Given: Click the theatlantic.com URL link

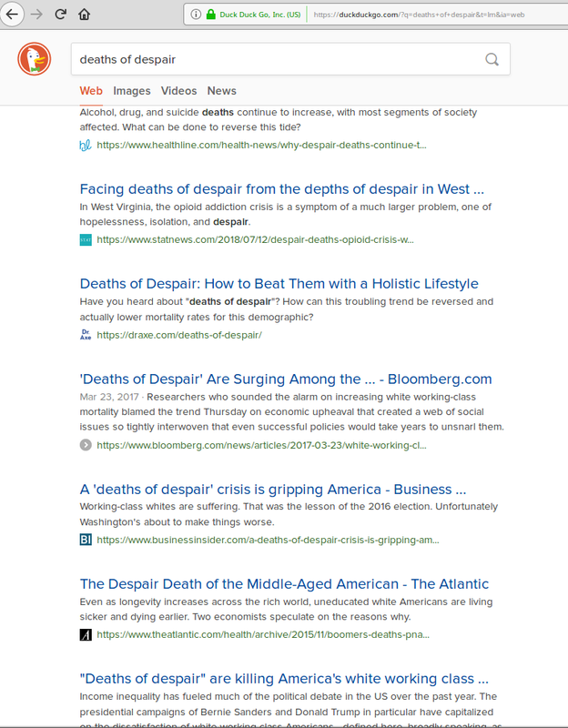Looking at the screenshot, I should 263,634.
